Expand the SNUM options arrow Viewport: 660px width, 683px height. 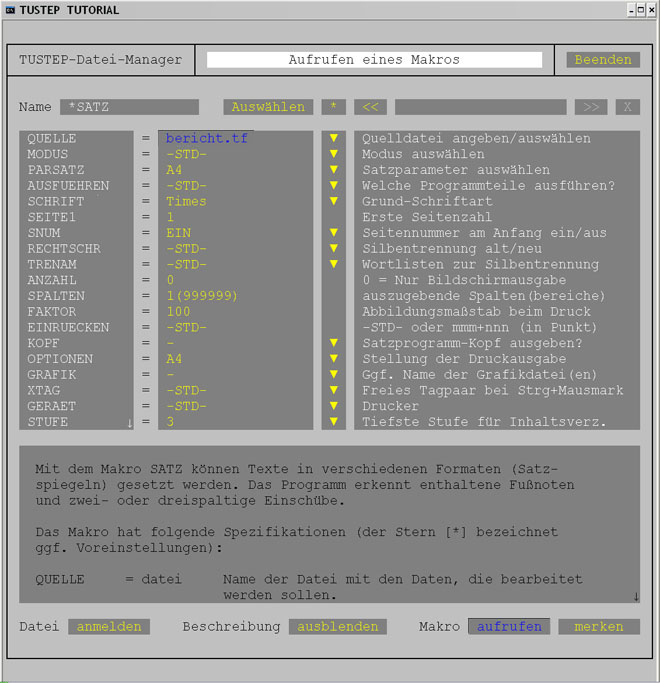[334, 233]
